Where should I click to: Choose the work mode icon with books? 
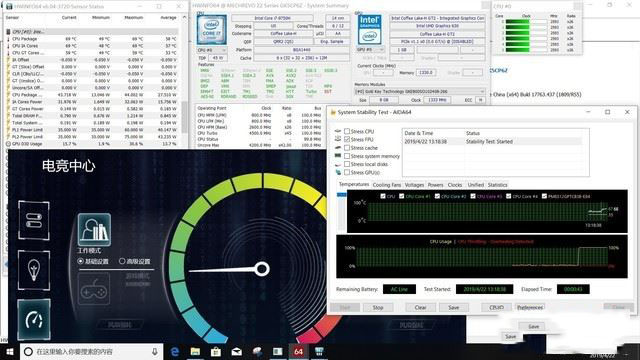[94, 229]
